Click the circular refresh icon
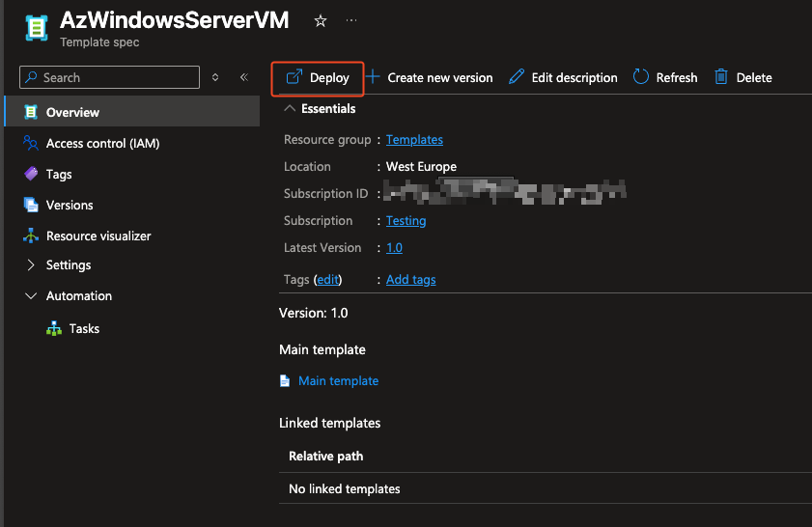This screenshot has height=527, width=812. (640, 77)
